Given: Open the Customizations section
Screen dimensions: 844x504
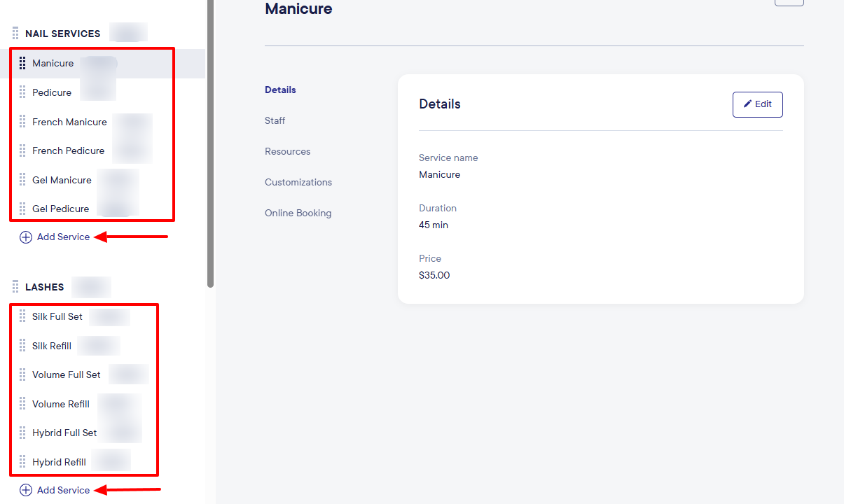Looking at the screenshot, I should point(298,182).
